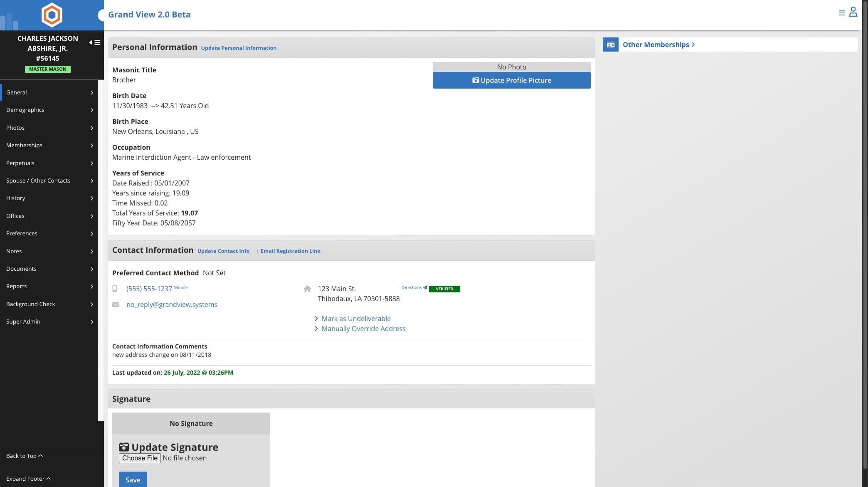Click the Choose File button for signature
868x487 pixels.
(140, 458)
